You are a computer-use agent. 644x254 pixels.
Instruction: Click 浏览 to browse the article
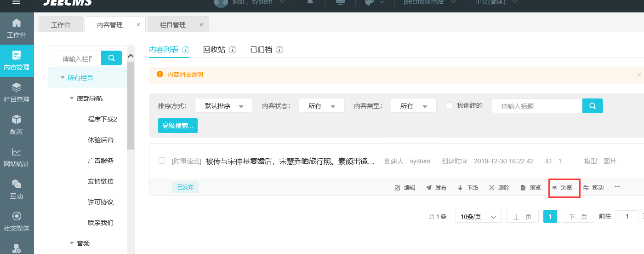pyautogui.click(x=562, y=188)
